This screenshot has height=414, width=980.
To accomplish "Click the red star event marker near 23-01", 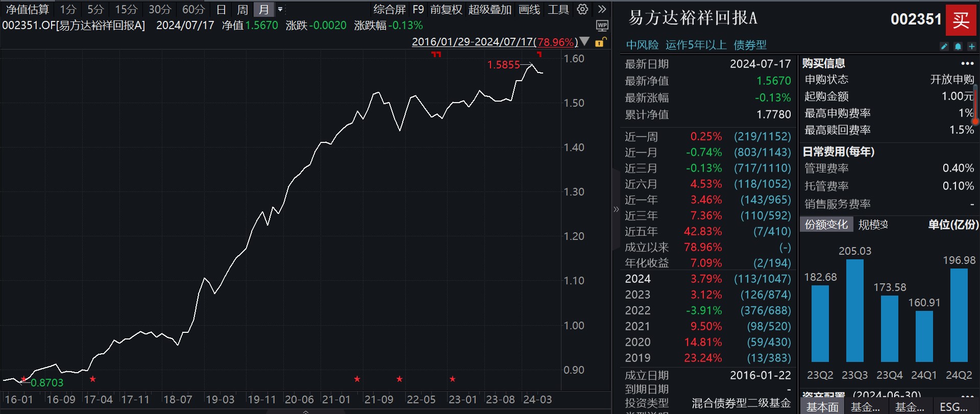I will pyautogui.click(x=452, y=379).
